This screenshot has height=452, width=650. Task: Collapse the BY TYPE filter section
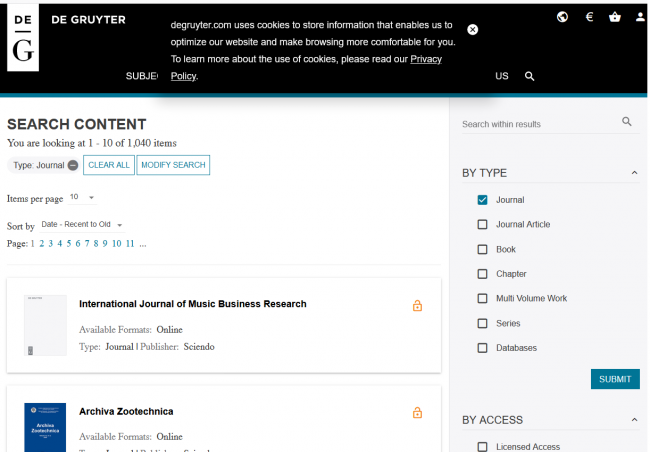634,173
